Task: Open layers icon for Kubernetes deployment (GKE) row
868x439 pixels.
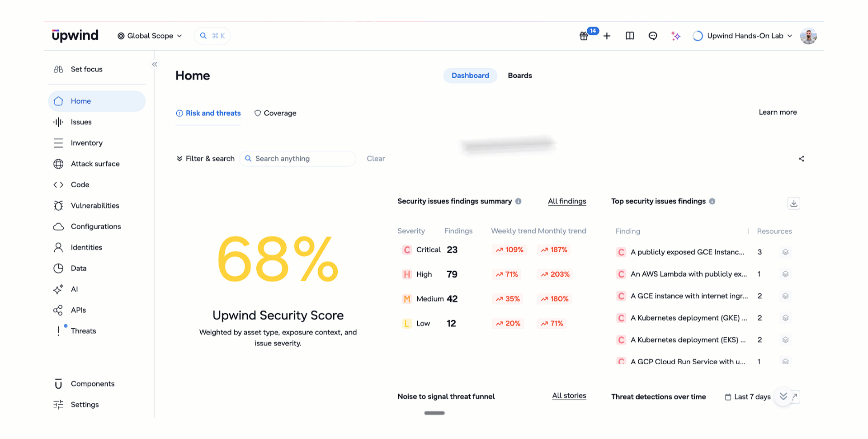Action: click(x=786, y=318)
